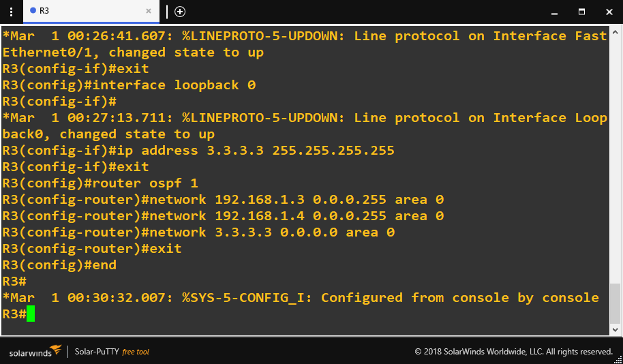Image resolution: width=623 pixels, height=364 pixels.
Task: Click the 'router ospf 1' command line
Action: tap(100, 183)
